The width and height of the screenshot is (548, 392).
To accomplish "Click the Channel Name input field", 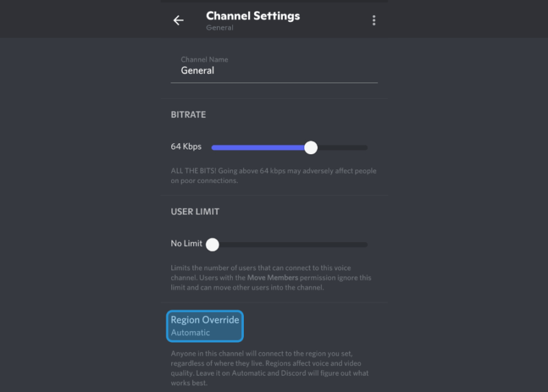I will pos(274,69).
